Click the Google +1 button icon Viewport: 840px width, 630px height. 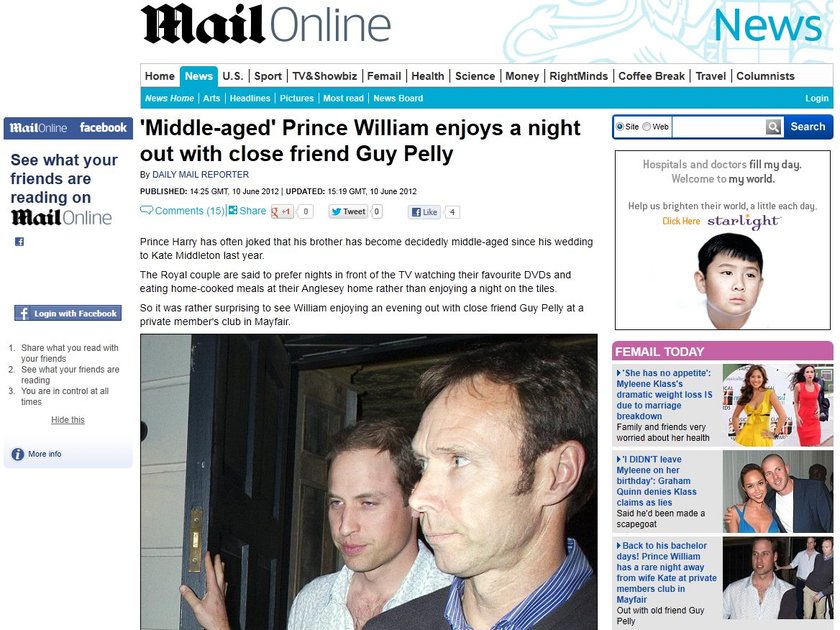click(282, 212)
